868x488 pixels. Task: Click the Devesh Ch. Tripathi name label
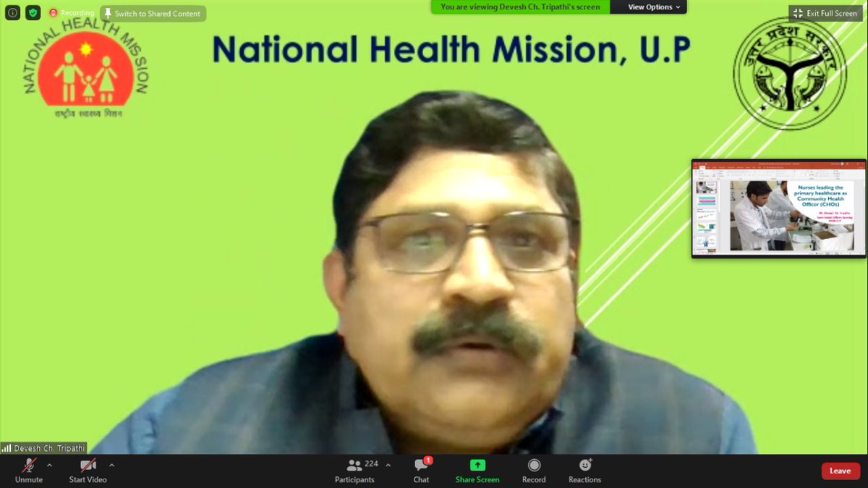tap(49, 448)
